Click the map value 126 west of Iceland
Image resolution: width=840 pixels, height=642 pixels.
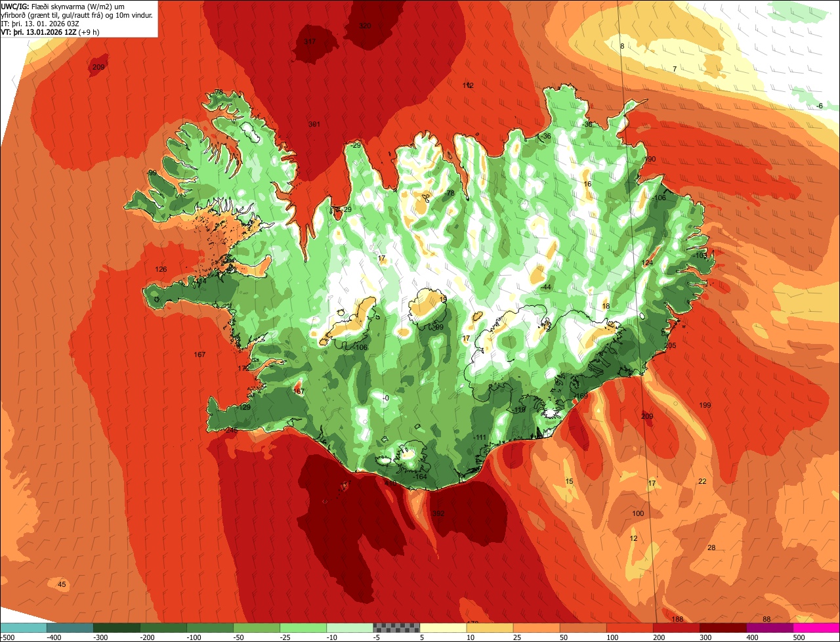click(161, 269)
